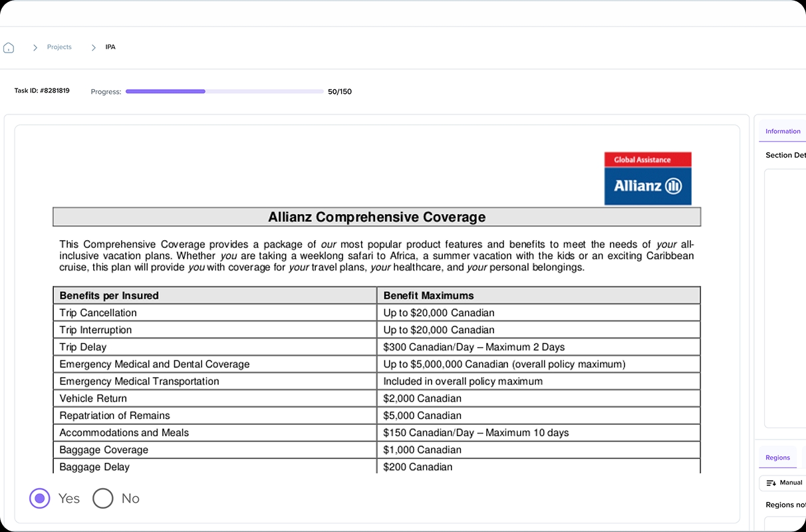Click the 50/150 progress counter
Screen dimensions: 806x532
pyautogui.click(x=340, y=92)
